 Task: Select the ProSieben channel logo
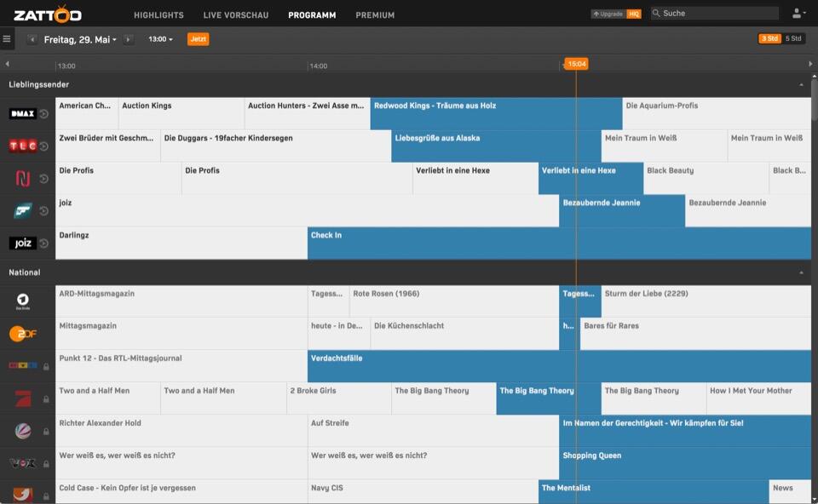[x=22, y=398]
